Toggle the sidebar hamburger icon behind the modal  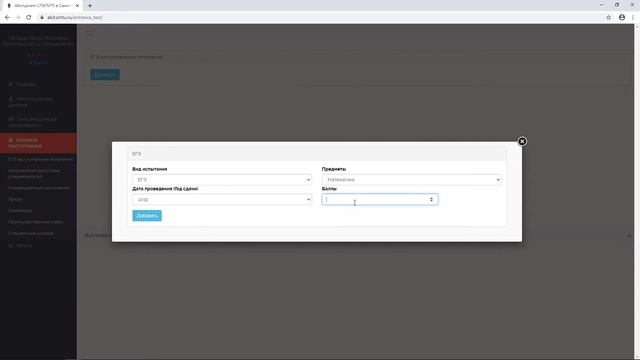point(89,33)
